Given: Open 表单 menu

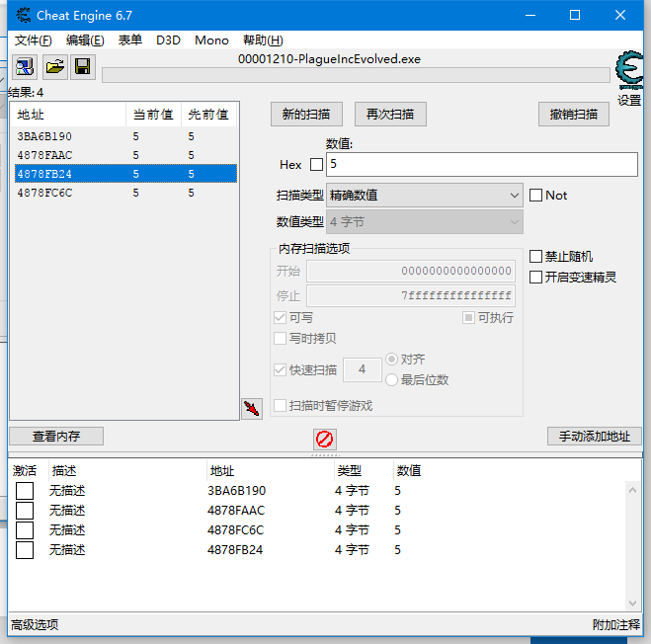Looking at the screenshot, I should click(130, 40).
